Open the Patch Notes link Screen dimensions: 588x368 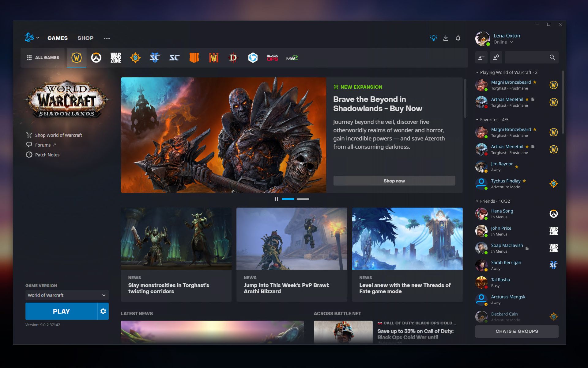coord(43,155)
